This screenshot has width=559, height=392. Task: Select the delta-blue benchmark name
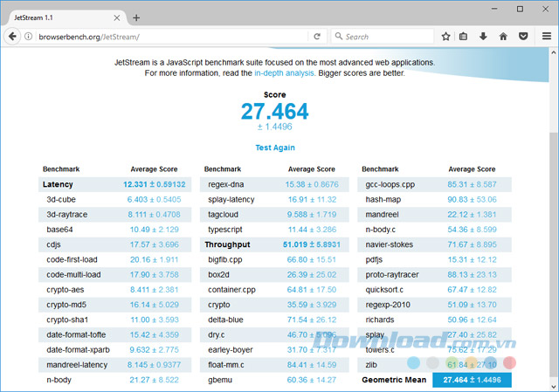point(225,320)
